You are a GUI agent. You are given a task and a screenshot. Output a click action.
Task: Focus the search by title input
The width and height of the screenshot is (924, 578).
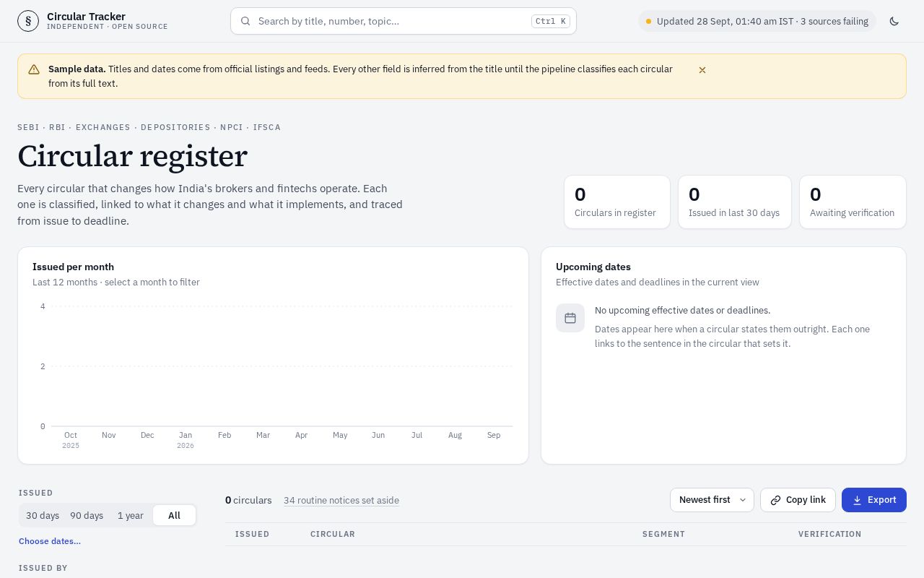point(404,21)
